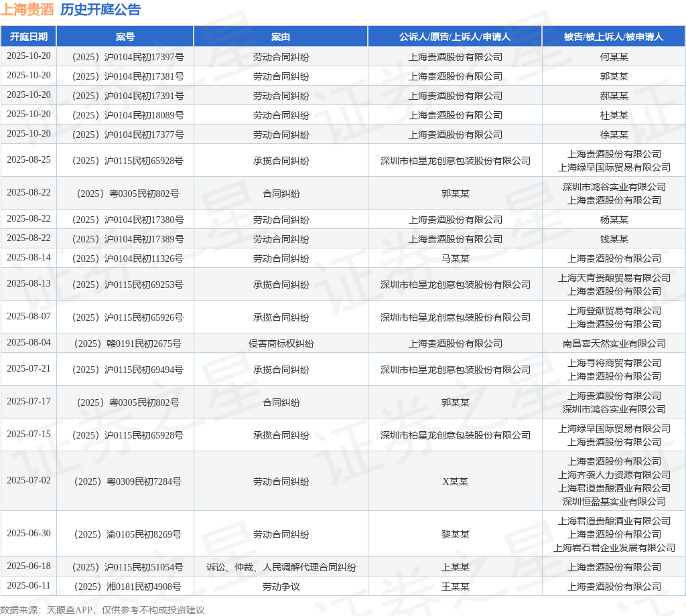Click date 2025-07-02
Viewport: 686px width, 616px height.
point(29,481)
